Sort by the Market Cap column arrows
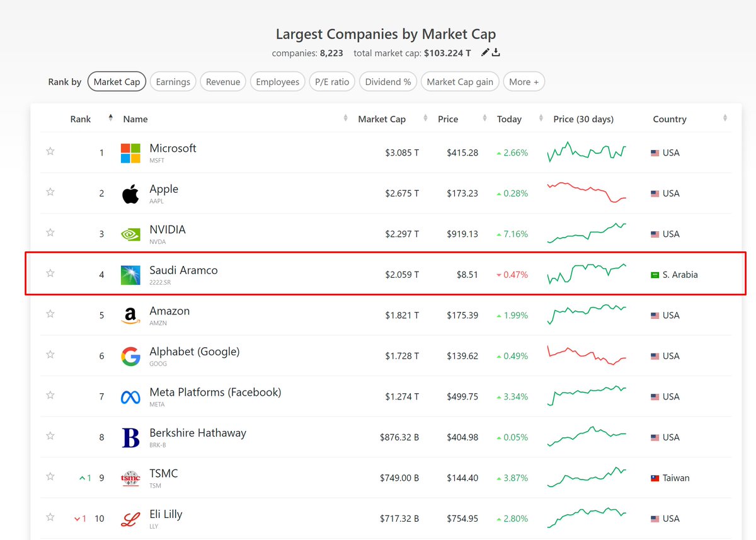This screenshot has height=540, width=756. click(425, 118)
